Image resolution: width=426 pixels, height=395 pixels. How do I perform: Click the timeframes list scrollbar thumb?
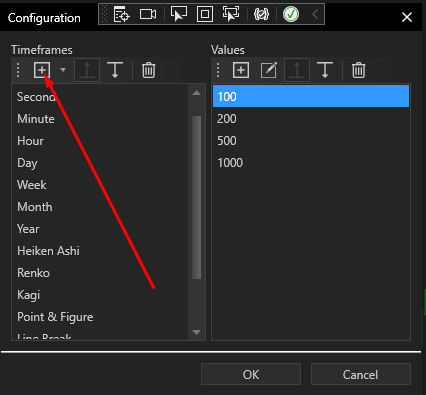point(197,197)
